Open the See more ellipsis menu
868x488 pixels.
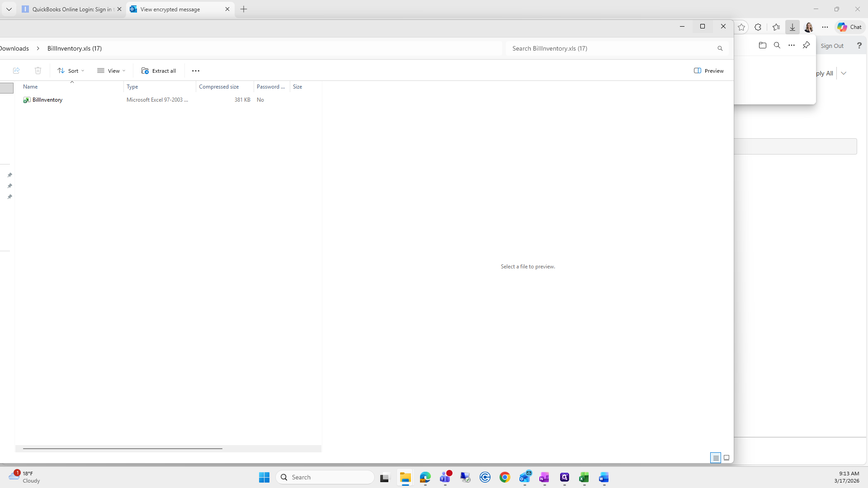click(x=195, y=70)
